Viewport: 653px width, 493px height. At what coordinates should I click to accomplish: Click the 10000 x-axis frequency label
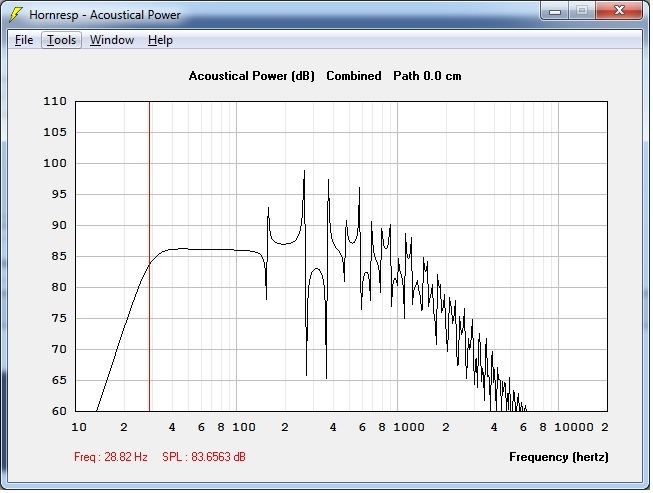coord(573,427)
